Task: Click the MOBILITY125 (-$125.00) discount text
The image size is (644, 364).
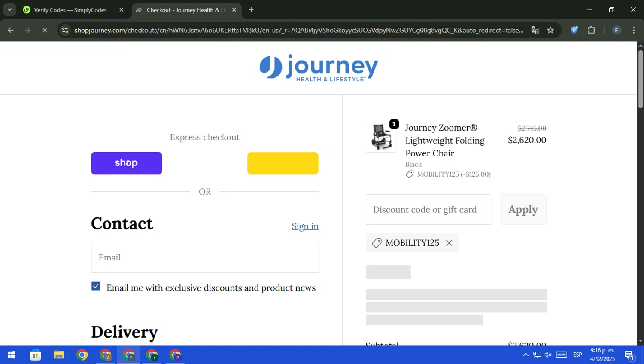Action: pos(454,174)
